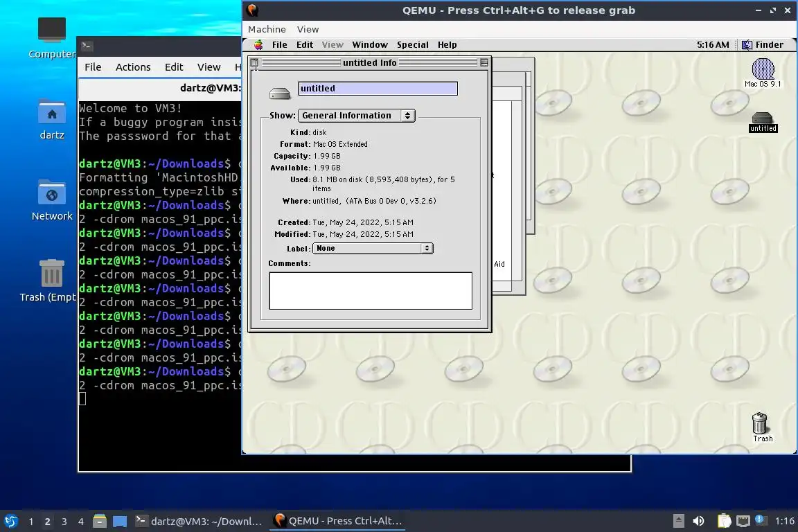Open the terminal File menu
This screenshot has width=798, height=532.
[x=93, y=67]
